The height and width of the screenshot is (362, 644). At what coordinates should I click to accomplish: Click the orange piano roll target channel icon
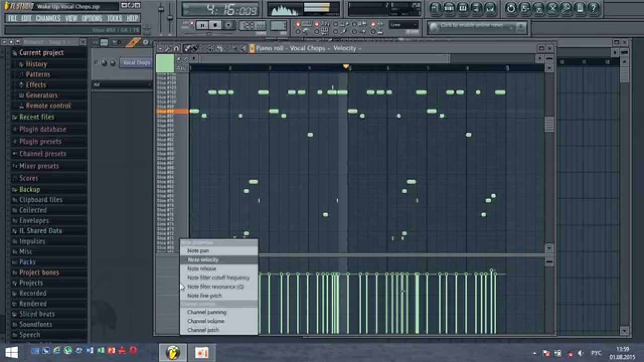(252, 49)
